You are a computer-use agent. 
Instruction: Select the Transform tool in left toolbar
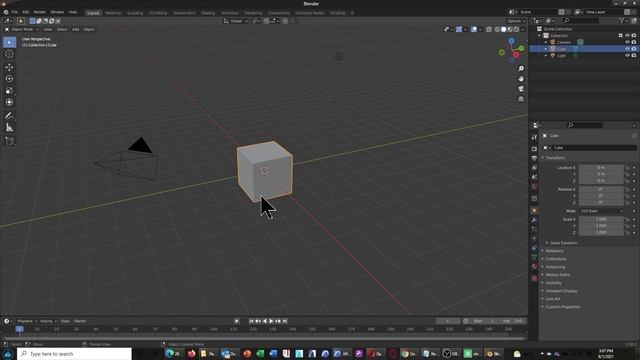(x=9, y=102)
